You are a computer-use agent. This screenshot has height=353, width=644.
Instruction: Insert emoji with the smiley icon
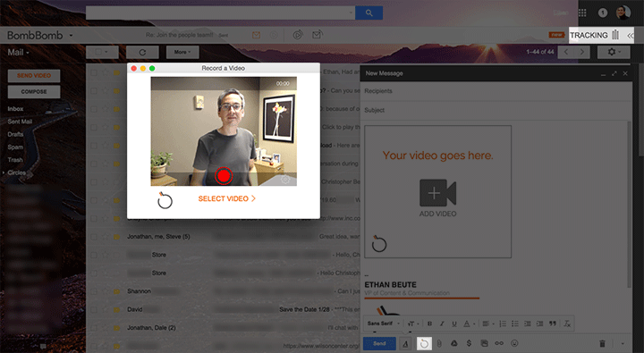[514, 343]
